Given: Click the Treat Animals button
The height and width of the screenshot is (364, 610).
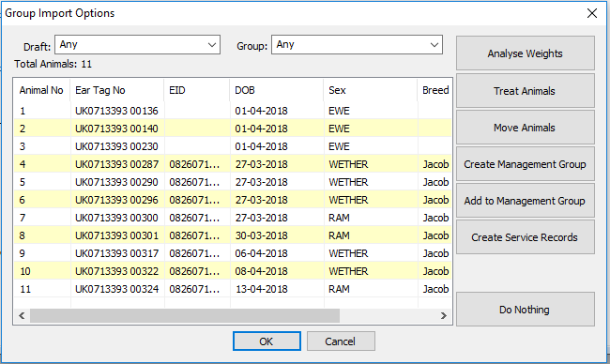Looking at the screenshot, I should pyautogui.click(x=526, y=91).
